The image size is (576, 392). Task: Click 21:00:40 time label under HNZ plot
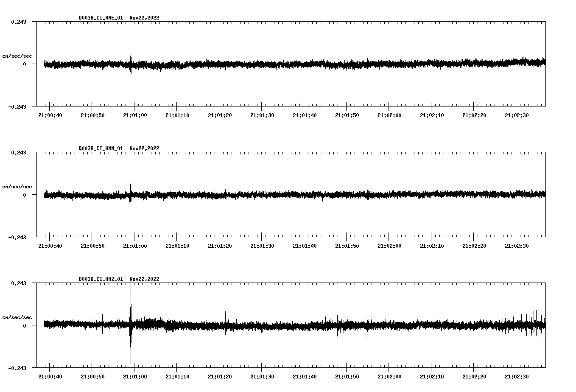(50, 377)
